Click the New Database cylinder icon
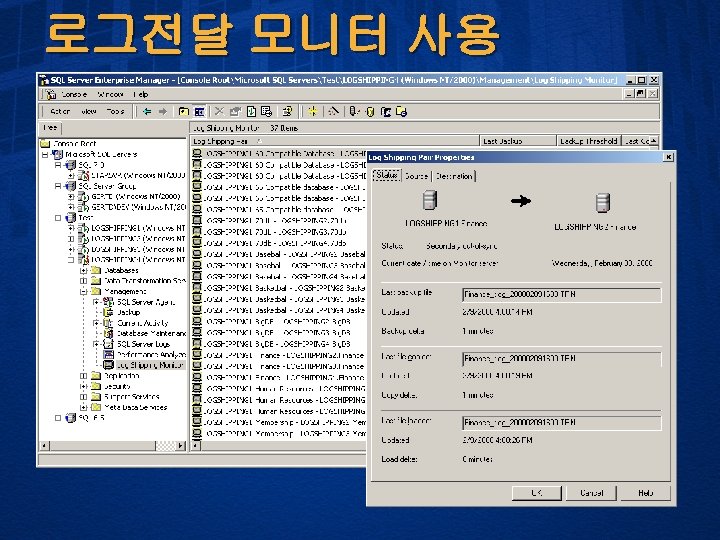 click(x=371, y=112)
